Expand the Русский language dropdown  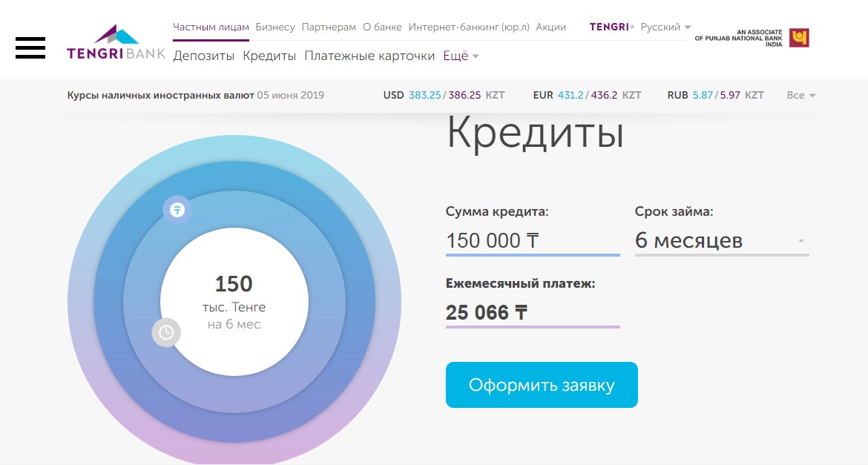point(665,27)
